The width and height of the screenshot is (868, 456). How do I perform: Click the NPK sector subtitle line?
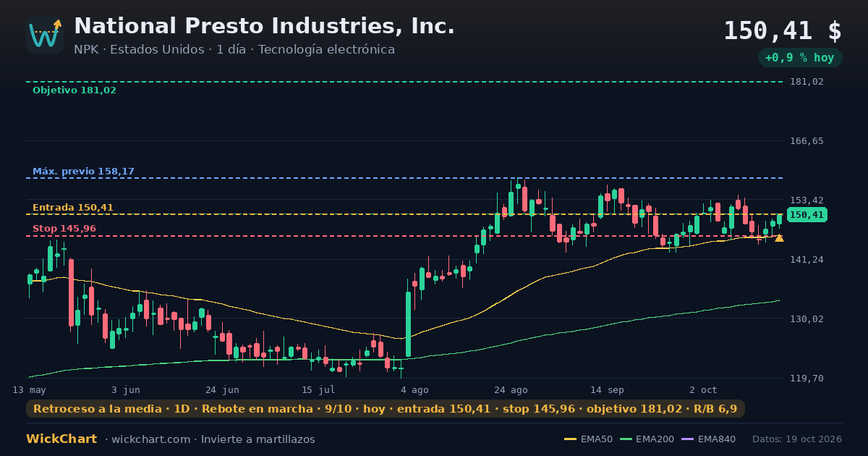tap(234, 50)
